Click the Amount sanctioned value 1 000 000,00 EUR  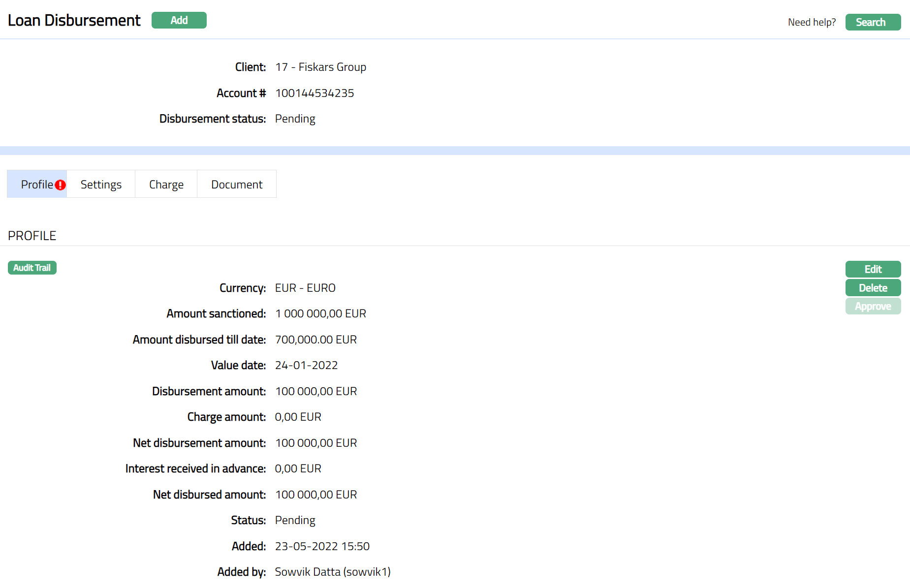tap(320, 313)
